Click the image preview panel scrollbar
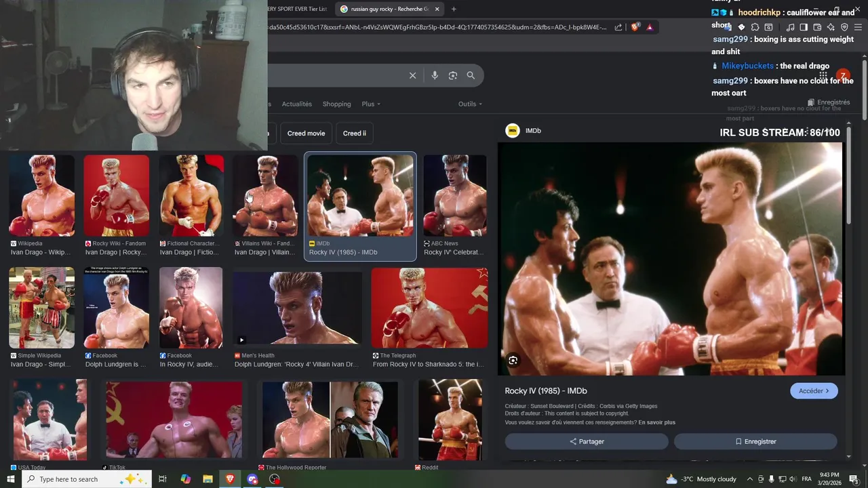 pos(848,176)
